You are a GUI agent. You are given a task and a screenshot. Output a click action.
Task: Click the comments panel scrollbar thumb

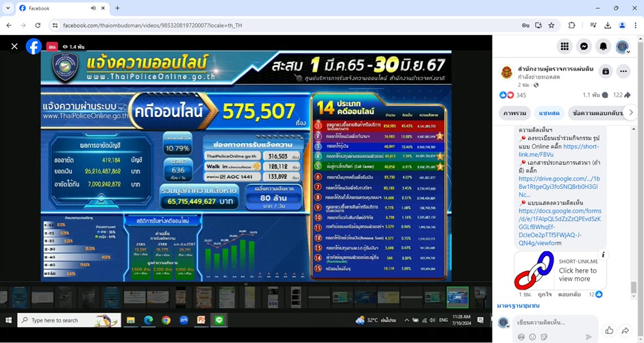633,287
